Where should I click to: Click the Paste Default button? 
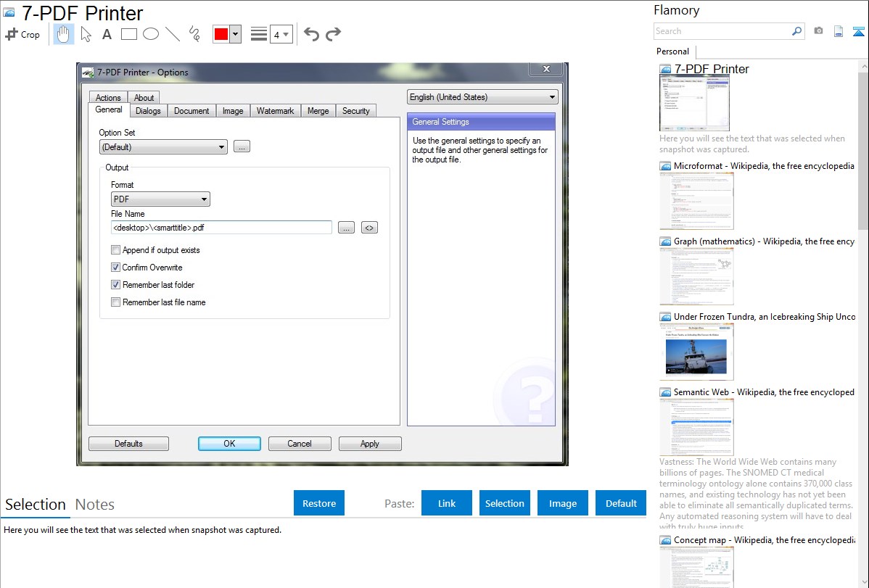(621, 503)
